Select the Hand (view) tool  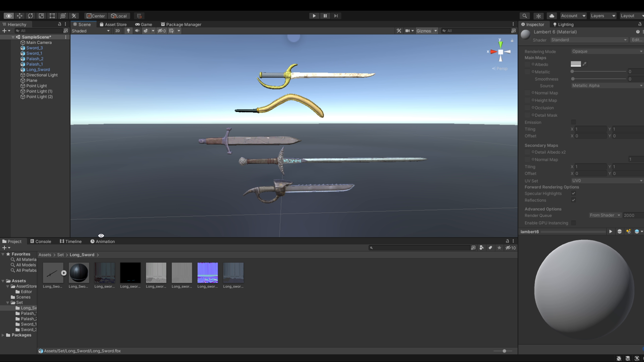point(9,16)
